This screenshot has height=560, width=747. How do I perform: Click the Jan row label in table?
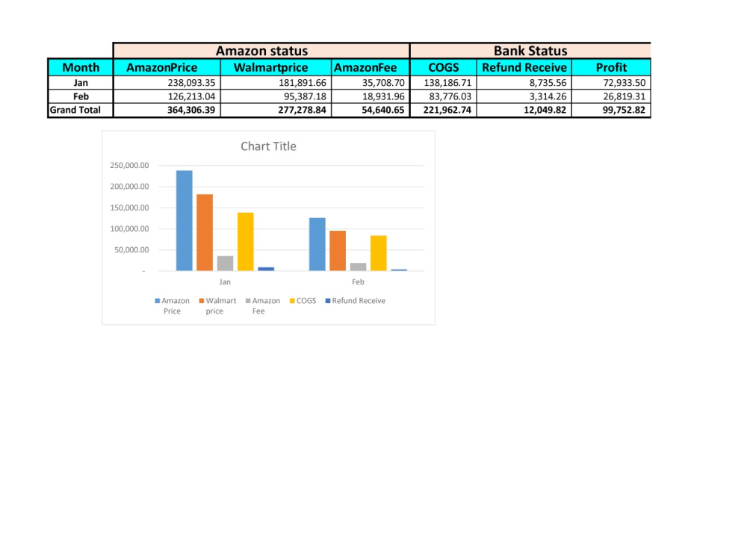point(81,83)
